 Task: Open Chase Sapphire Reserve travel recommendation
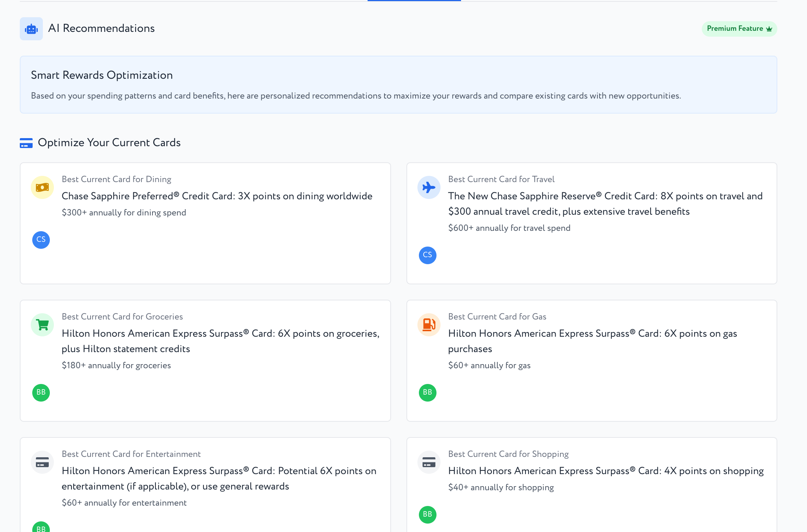[605, 204]
